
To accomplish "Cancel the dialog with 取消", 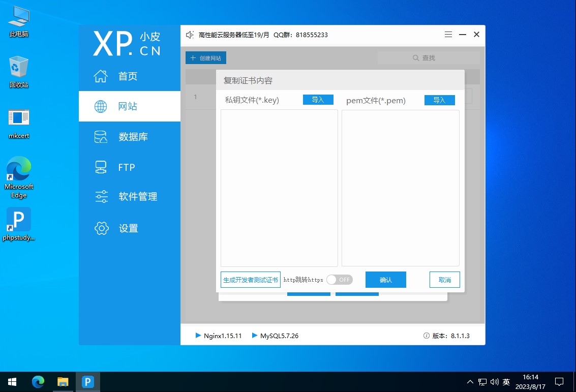I will (444, 280).
